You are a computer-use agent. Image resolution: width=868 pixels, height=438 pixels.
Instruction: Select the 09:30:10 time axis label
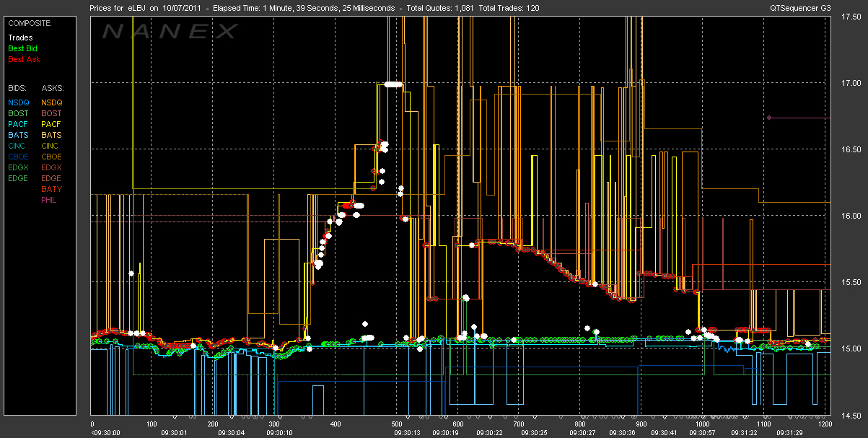point(280,433)
